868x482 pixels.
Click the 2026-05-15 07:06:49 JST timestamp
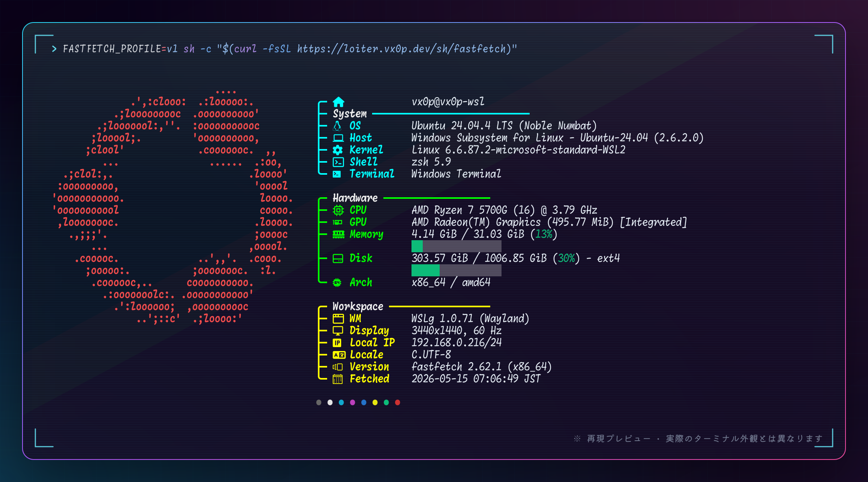click(x=476, y=379)
